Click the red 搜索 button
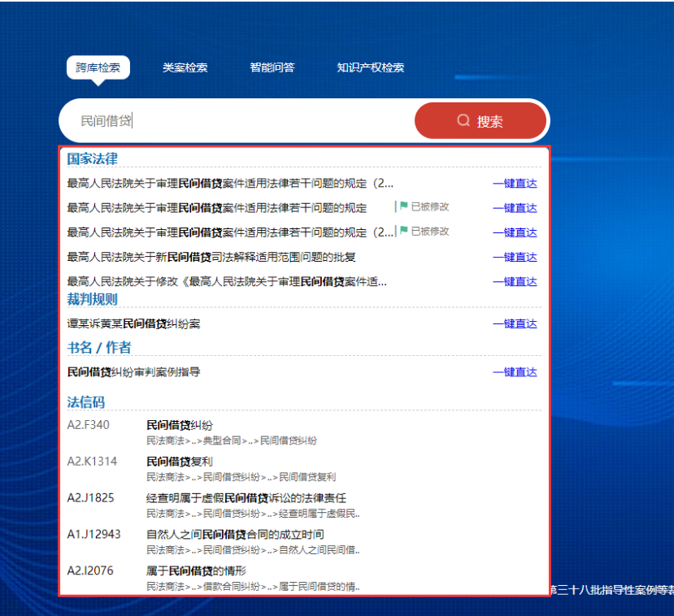Viewport: 674px width, 616px height. click(480, 121)
